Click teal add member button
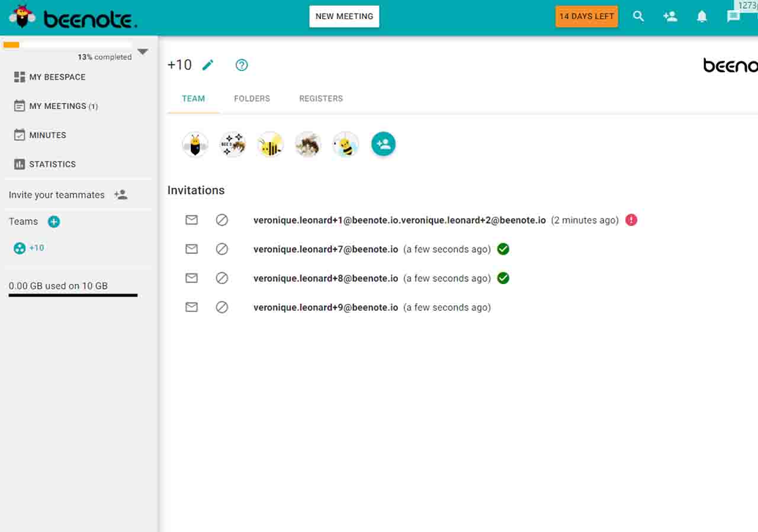The height and width of the screenshot is (532, 758). click(383, 144)
